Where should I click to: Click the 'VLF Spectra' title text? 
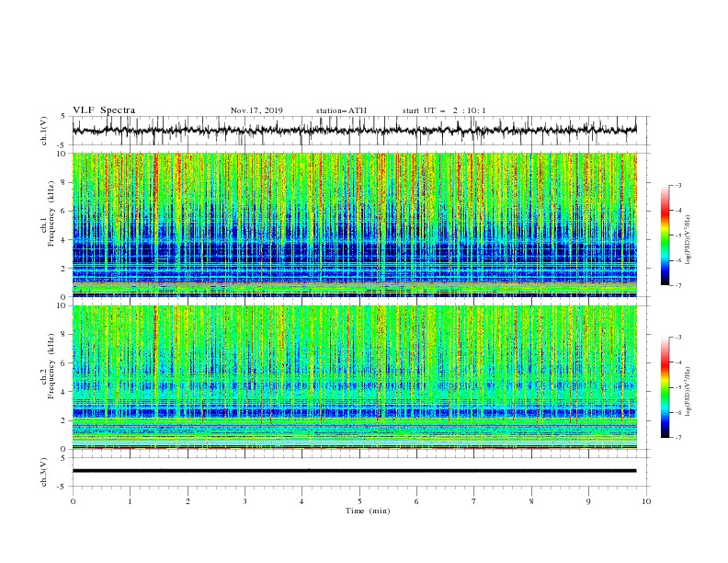(104, 110)
